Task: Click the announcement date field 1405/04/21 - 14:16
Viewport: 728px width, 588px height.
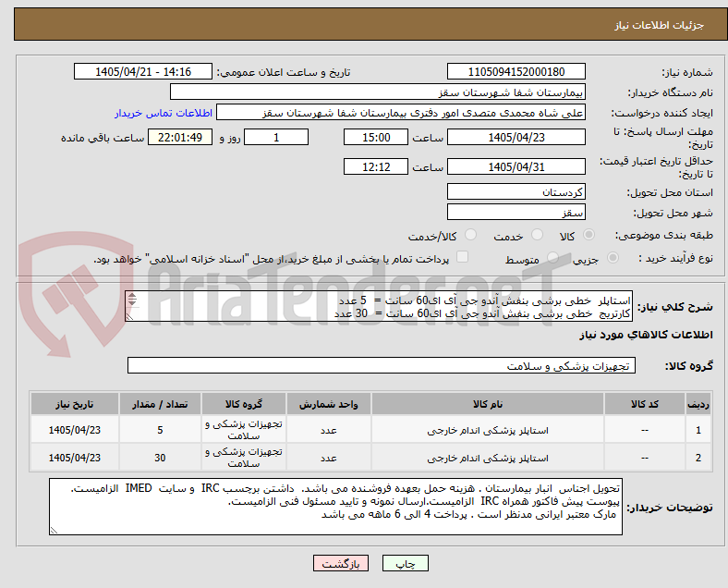Action: [x=143, y=72]
